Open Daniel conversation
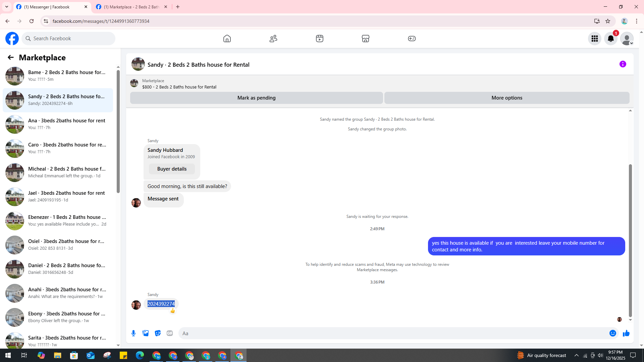The image size is (644, 362). (x=58, y=269)
